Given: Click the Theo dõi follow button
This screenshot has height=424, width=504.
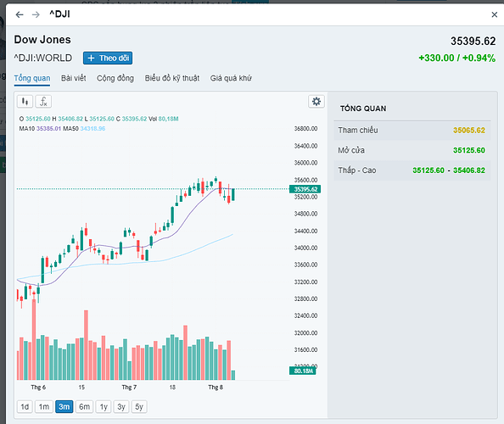Looking at the screenshot, I should 108,59.
